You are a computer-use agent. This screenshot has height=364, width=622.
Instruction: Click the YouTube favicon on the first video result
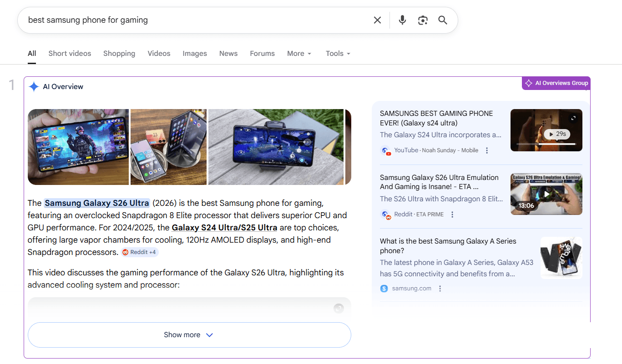[x=385, y=150]
